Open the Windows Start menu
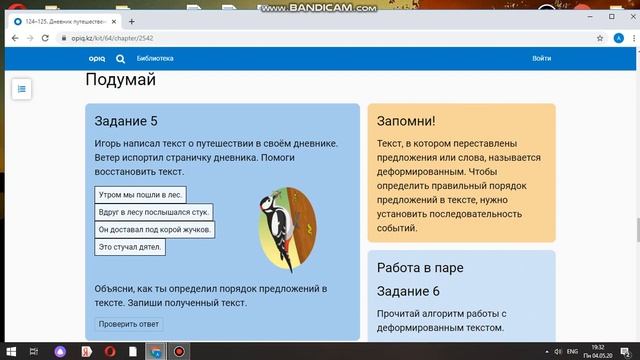Viewport: 640px width, 360px height. click(x=11, y=351)
